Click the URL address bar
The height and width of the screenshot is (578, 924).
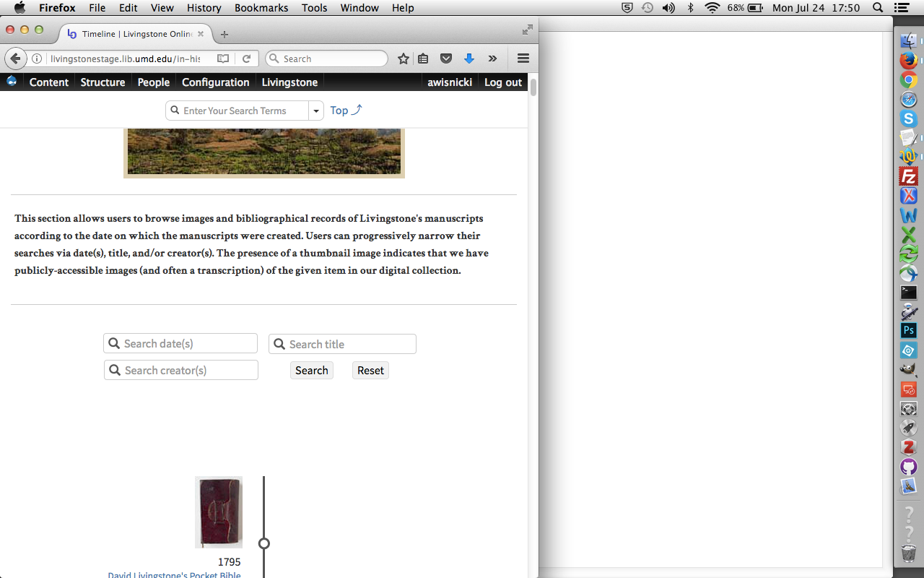(x=130, y=59)
